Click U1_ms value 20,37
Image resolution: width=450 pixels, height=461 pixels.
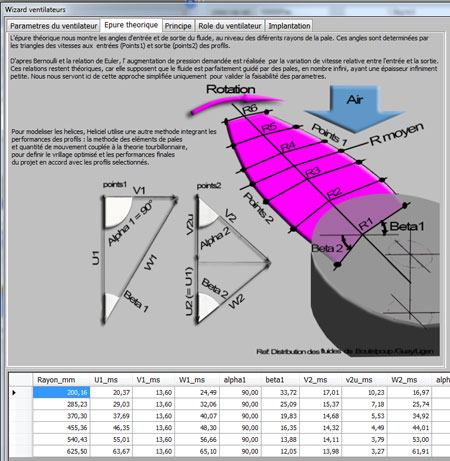[111, 392]
